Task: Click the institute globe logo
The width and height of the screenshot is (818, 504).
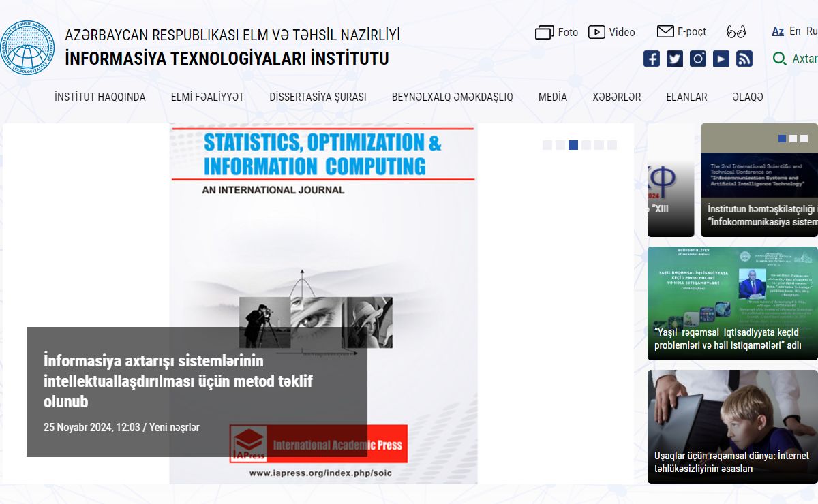Action: (x=26, y=48)
